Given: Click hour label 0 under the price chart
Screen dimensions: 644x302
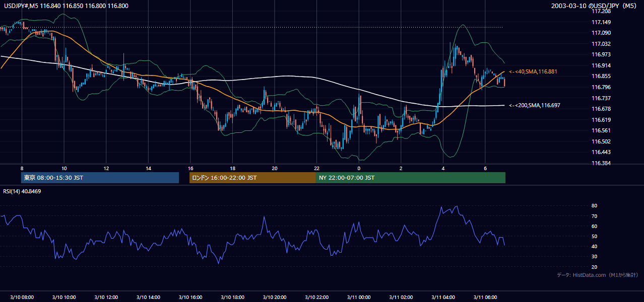Looking at the screenshot, I should 359,168.
